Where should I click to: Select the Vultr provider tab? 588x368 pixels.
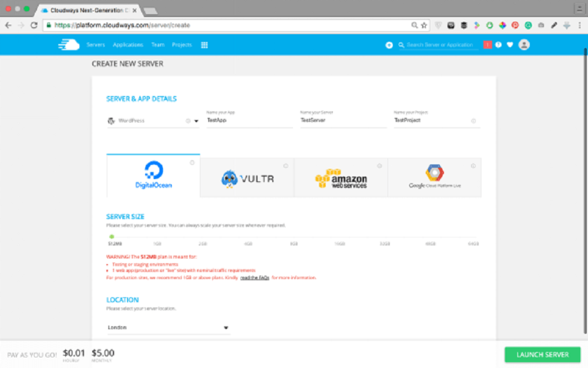(x=247, y=178)
